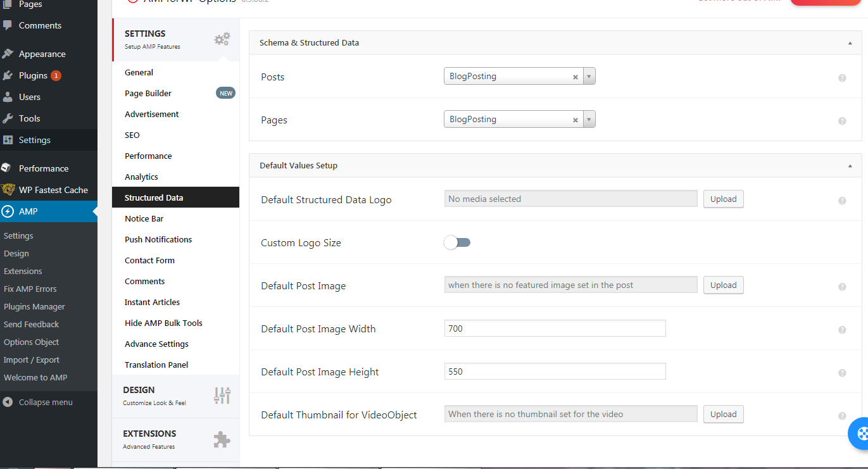This screenshot has width=868, height=469.
Task: Collapse the Default Values Setup section
Action: pos(850,166)
